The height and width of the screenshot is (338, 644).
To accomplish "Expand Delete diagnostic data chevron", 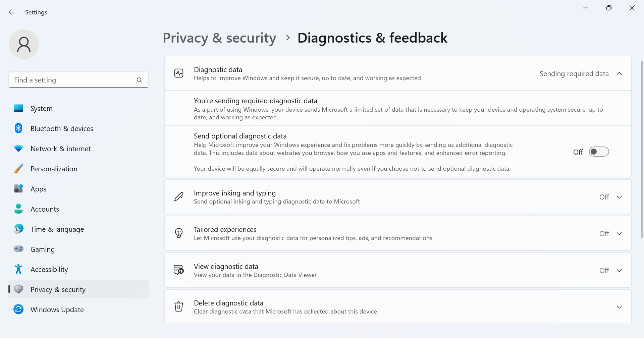I will pos(619,307).
